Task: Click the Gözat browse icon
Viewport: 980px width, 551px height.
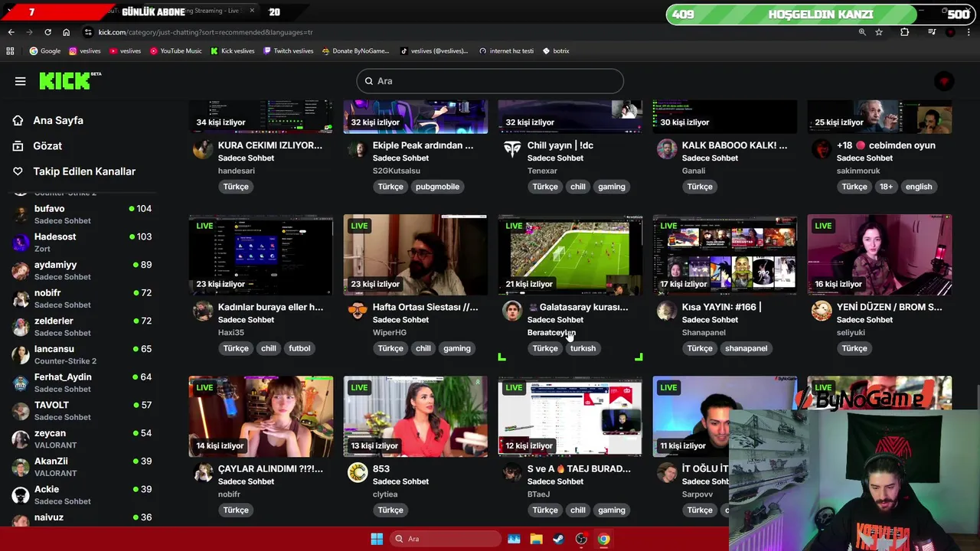Action: [x=18, y=145]
